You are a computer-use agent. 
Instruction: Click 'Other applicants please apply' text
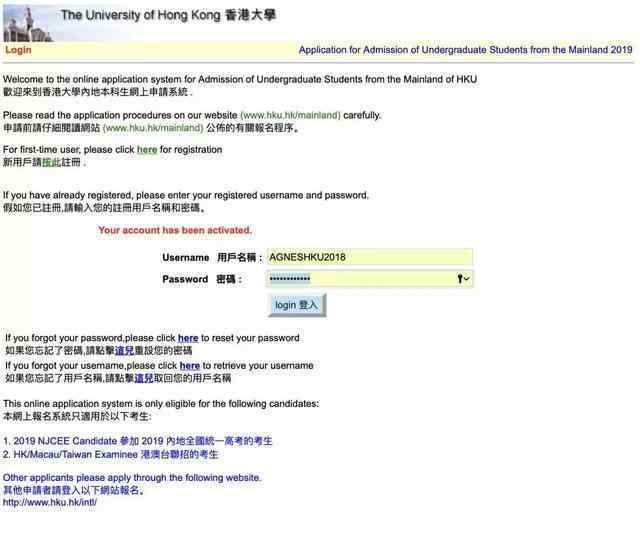(x=132, y=477)
